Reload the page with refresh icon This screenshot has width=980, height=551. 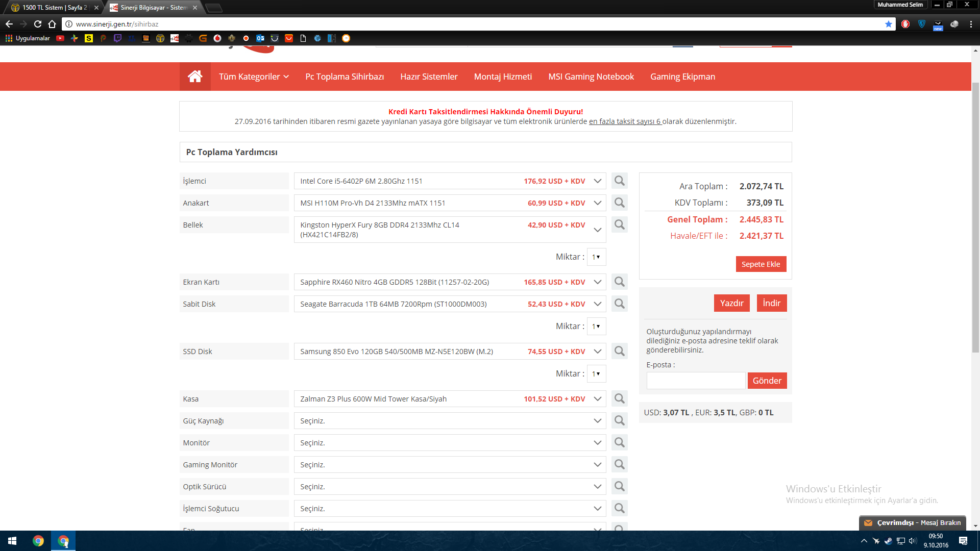[x=38, y=24]
